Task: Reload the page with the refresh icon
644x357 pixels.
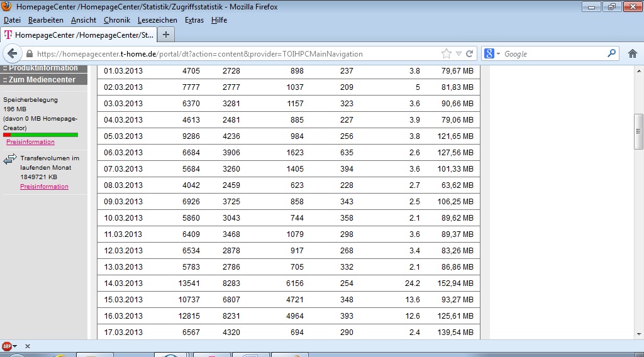Action: tap(469, 54)
